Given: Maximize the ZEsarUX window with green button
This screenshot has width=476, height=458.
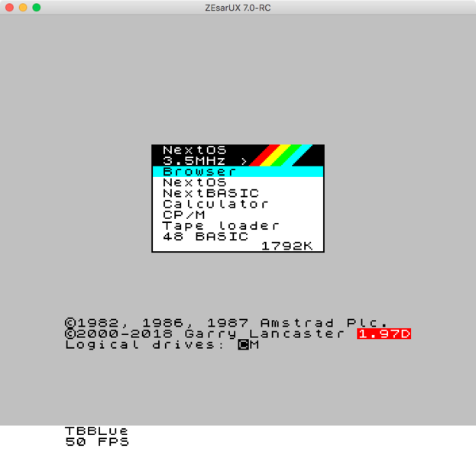Looking at the screenshot, I should 37,8.
